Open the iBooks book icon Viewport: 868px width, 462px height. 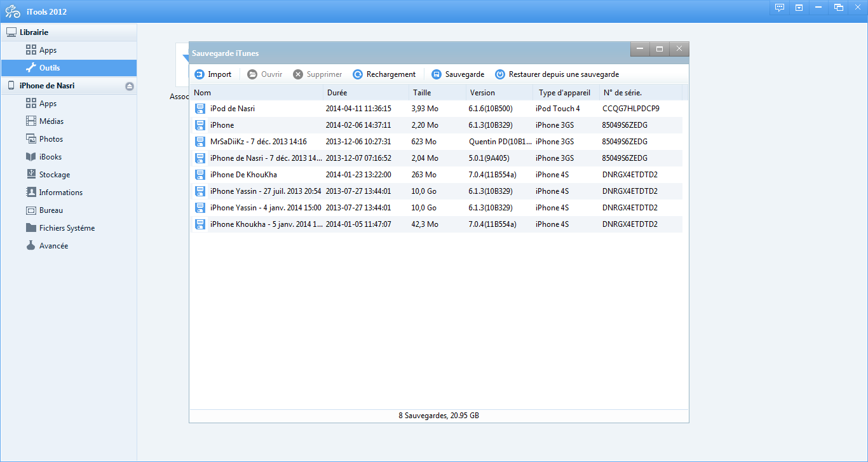click(31, 157)
